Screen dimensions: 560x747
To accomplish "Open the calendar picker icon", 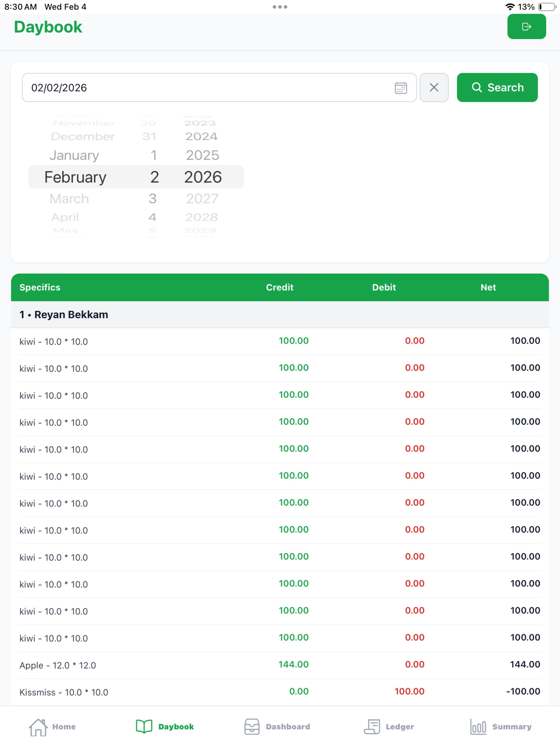I will coord(401,88).
